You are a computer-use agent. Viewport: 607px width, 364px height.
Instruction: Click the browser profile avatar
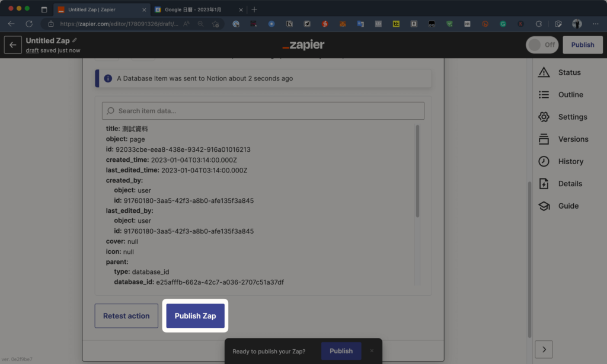577,24
